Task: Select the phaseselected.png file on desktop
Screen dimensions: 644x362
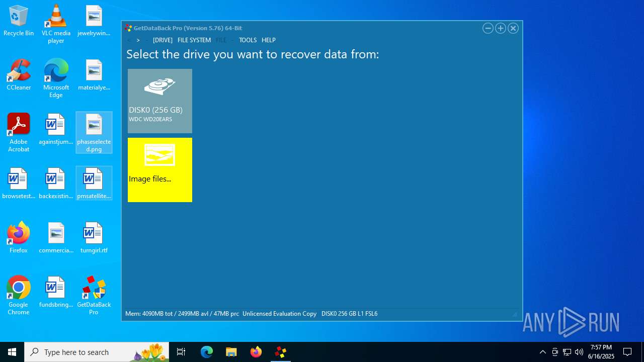Action: click(94, 133)
